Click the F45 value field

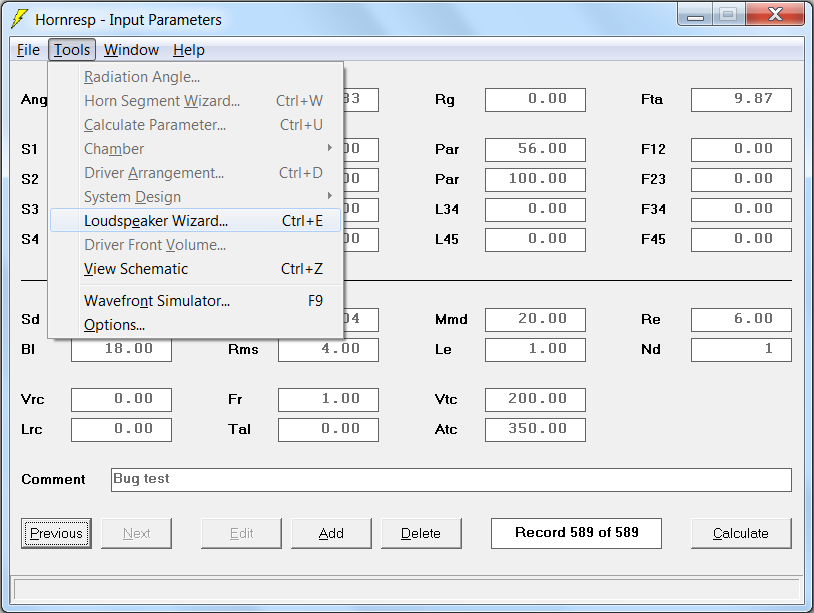click(741, 240)
